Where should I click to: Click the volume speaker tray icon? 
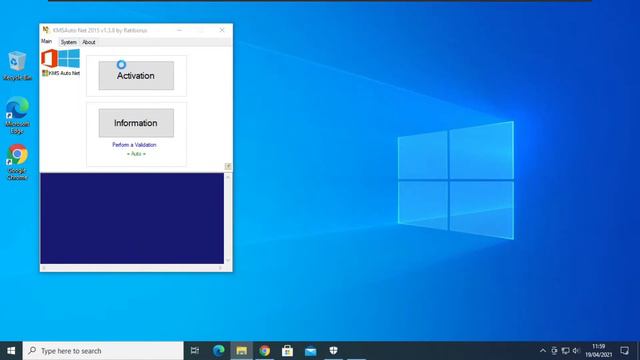pyautogui.click(x=576, y=351)
